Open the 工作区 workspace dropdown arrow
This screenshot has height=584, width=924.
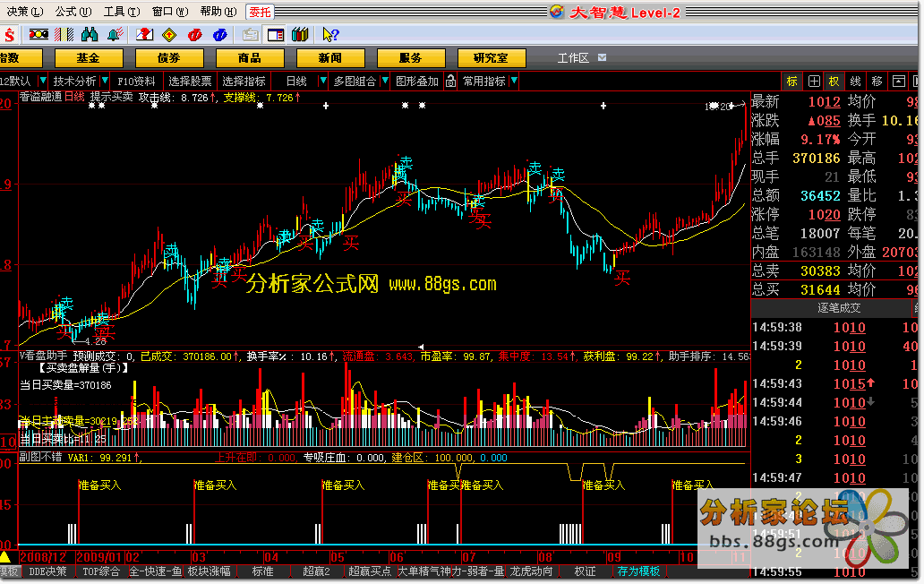[x=602, y=57]
